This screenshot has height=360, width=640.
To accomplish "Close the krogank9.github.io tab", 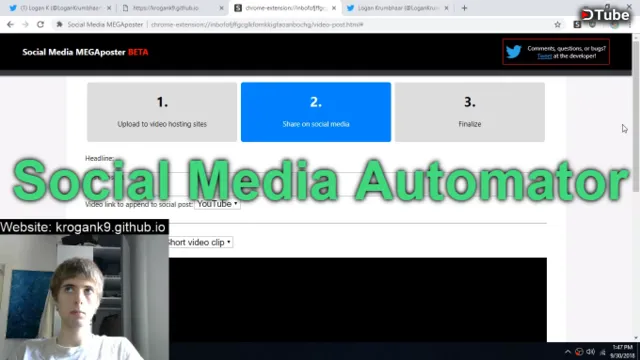I will (221, 8).
